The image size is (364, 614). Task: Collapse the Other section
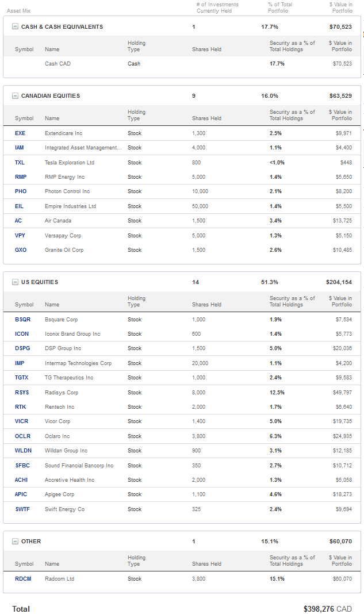15,542
